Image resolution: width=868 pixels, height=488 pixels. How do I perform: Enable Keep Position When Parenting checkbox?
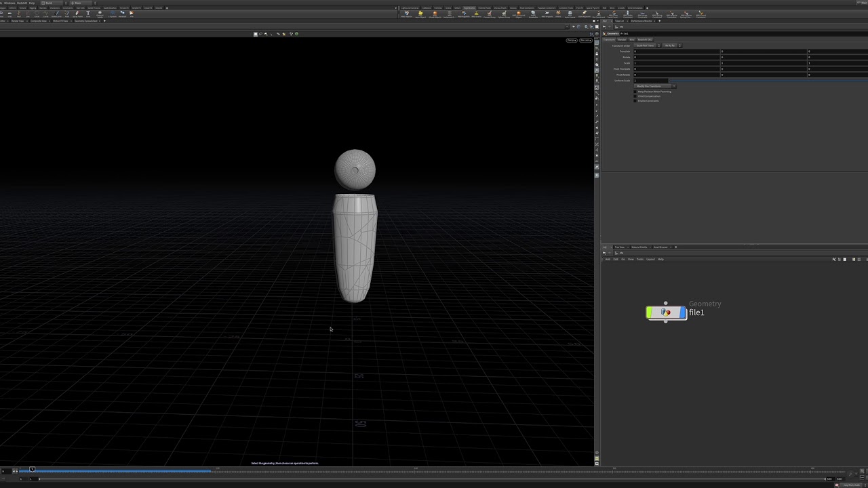[635, 91]
